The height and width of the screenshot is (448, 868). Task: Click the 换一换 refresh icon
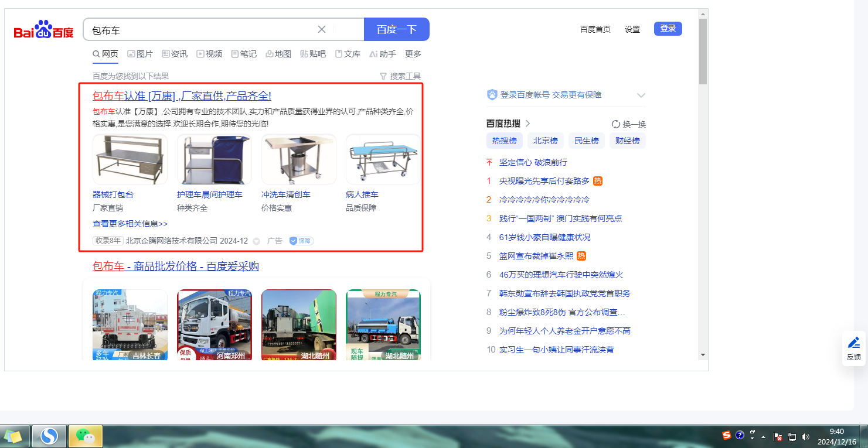click(x=616, y=124)
